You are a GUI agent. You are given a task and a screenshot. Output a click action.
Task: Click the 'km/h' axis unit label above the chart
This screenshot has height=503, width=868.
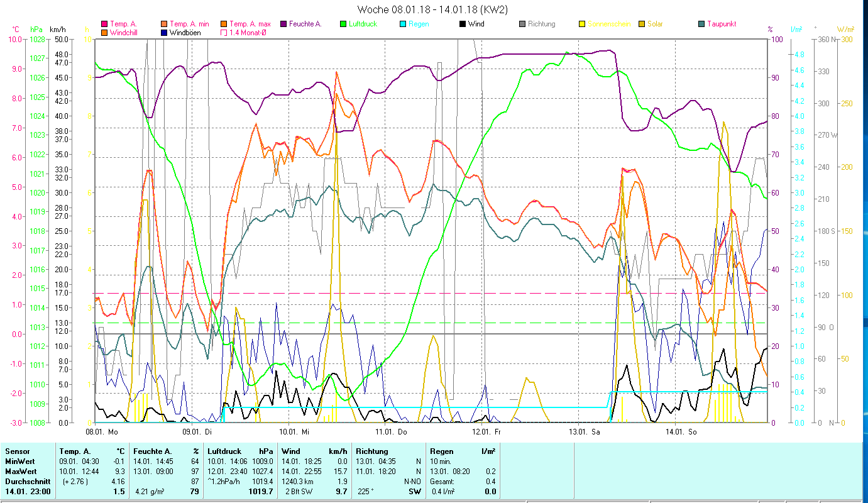point(57,29)
